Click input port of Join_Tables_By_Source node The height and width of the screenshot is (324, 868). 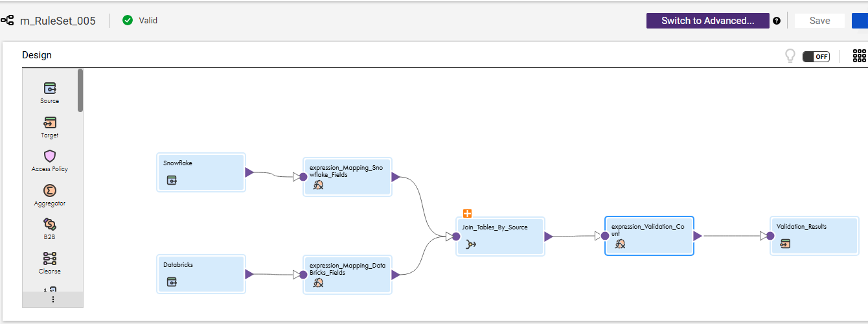455,237
